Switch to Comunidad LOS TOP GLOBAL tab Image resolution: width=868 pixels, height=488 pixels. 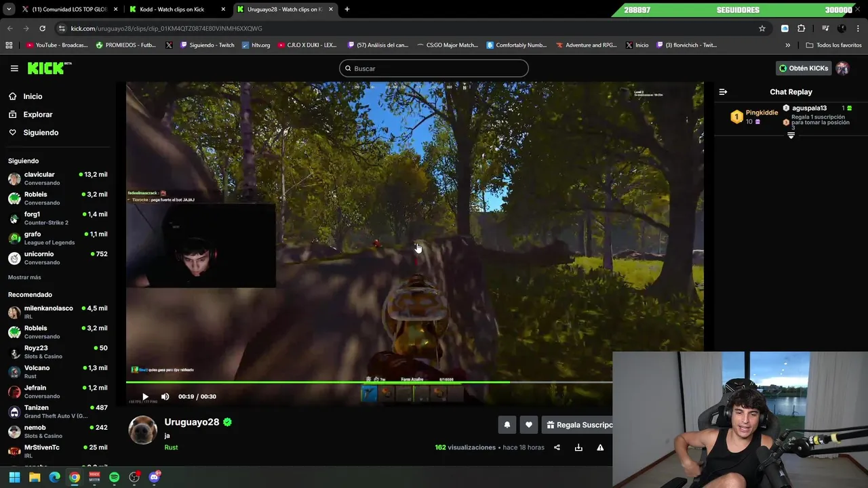point(68,9)
